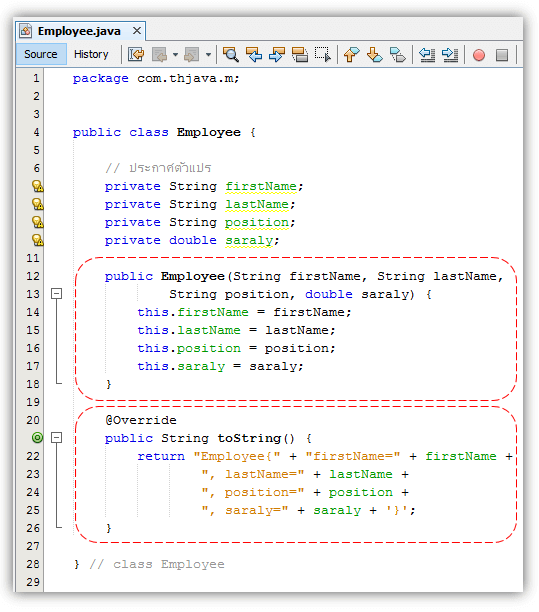Collapse the Employee constructor code fold
This screenshot has height=612, width=539.
point(57,294)
